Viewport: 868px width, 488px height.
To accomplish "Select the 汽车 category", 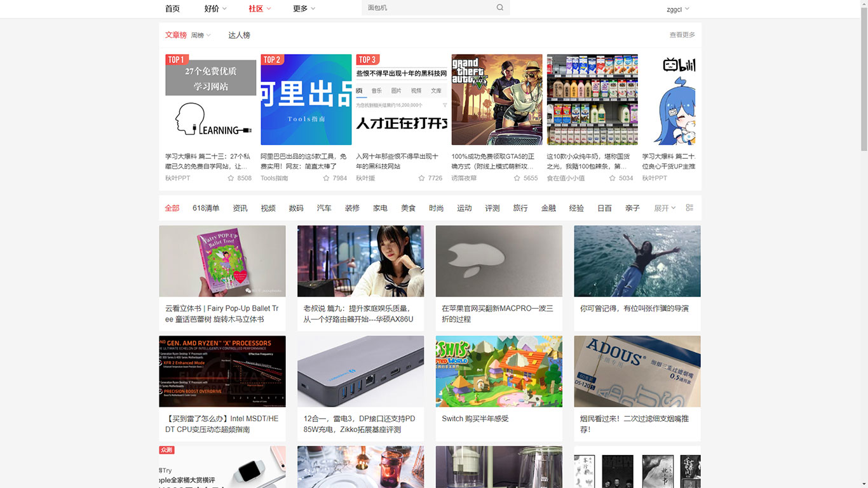I will (x=324, y=208).
